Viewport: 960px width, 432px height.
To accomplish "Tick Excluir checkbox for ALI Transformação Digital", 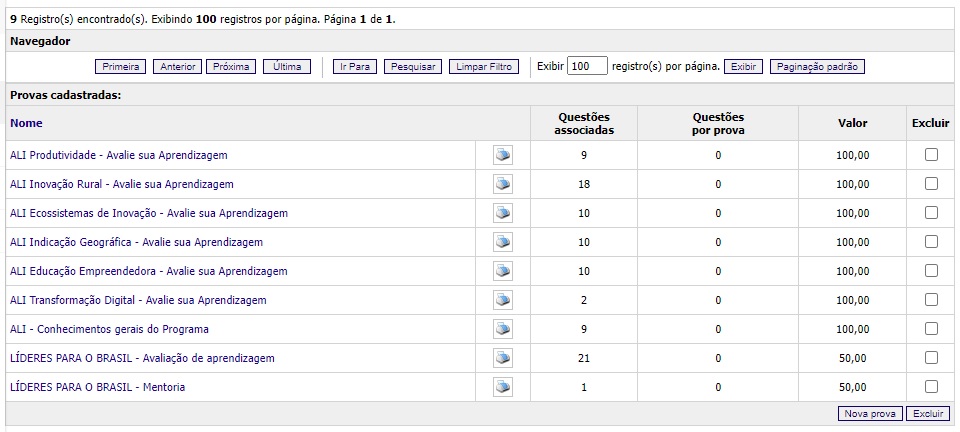I will (x=931, y=300).
